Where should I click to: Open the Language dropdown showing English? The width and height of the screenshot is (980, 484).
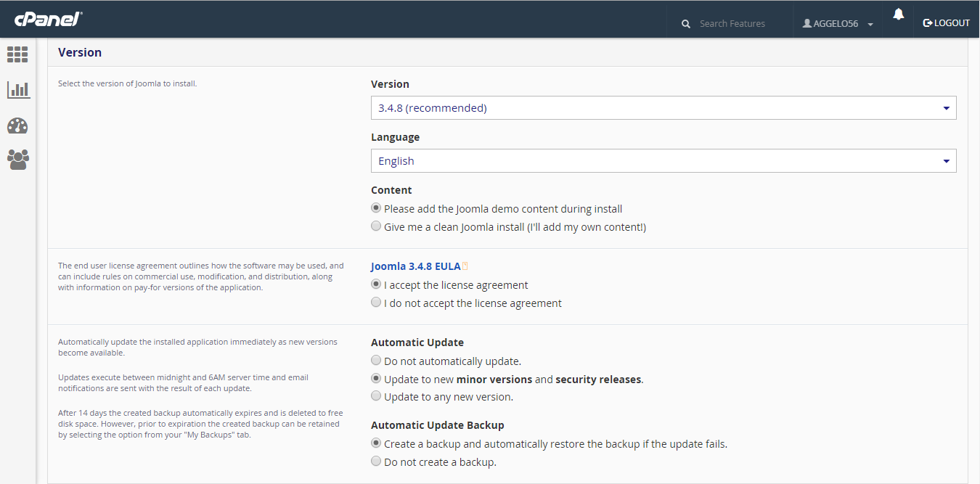pyautogui.click(x=663, y=160)
